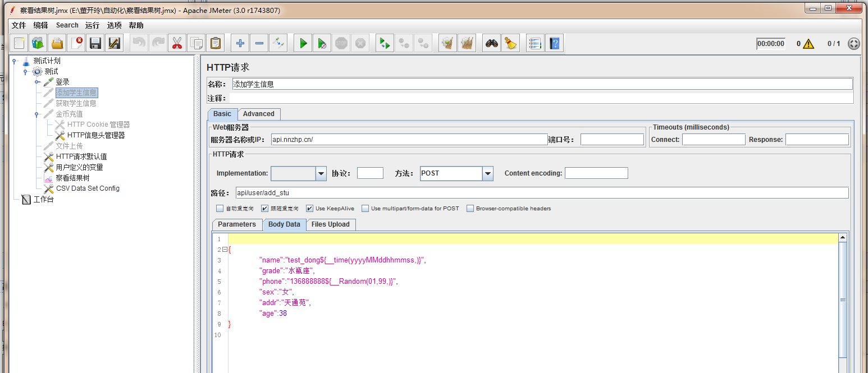The width and height of the screenshot is (868, 373).
Task: Collapse the JSON body fold marker
Action: [225, 250]
